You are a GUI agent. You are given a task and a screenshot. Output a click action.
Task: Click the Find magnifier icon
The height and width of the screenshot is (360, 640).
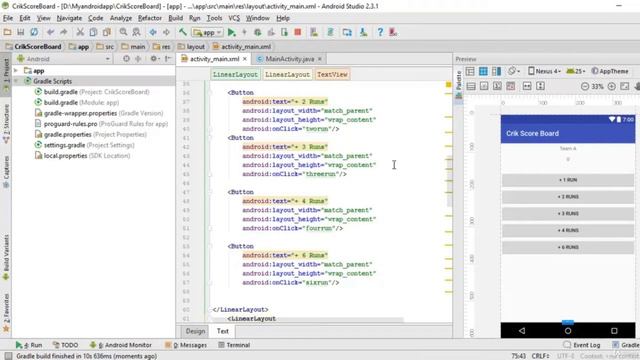(x=123, y=32)
